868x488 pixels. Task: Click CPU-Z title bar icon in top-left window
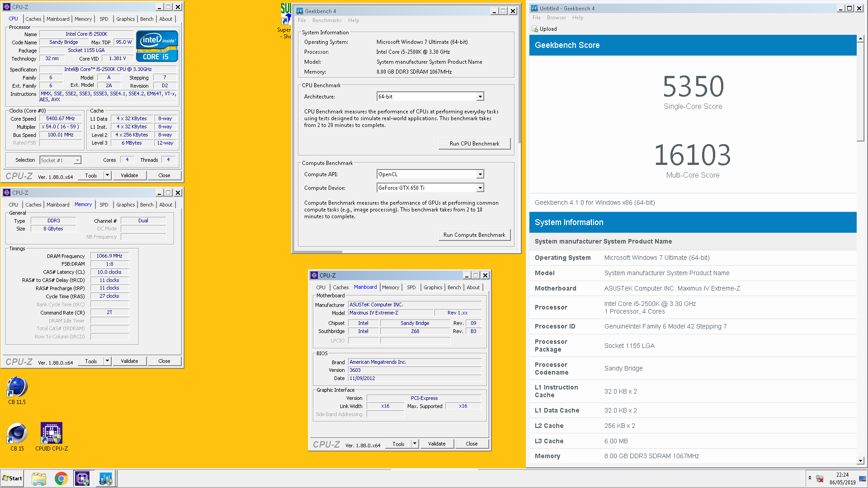click(7, 7)
